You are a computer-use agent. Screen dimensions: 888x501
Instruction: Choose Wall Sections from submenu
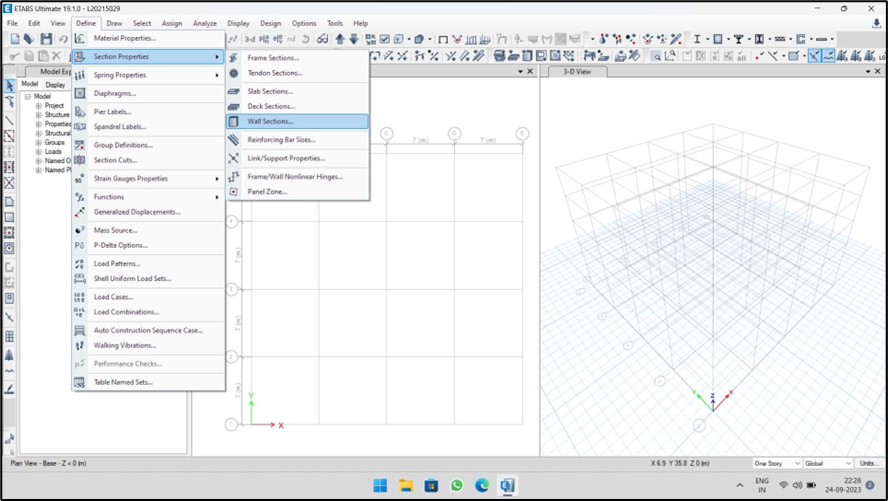[297, 121]
